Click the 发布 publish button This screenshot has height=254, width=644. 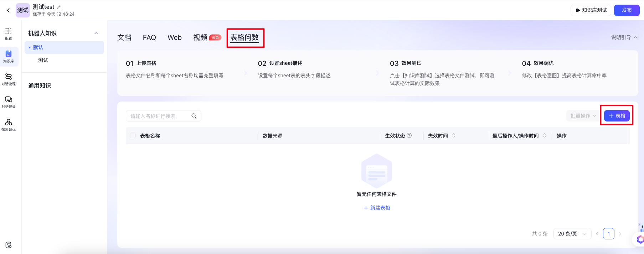(x=627, y=10)
